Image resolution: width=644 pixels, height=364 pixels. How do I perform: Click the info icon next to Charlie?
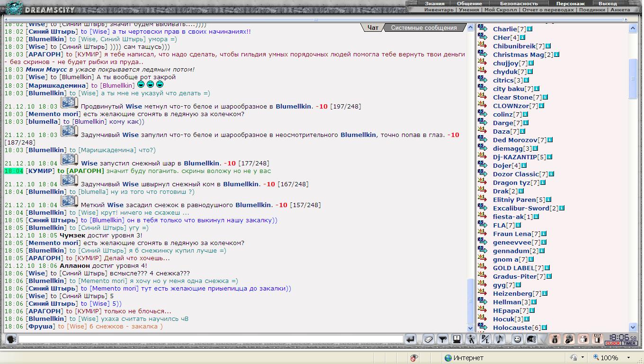click(x=529, y=29)
